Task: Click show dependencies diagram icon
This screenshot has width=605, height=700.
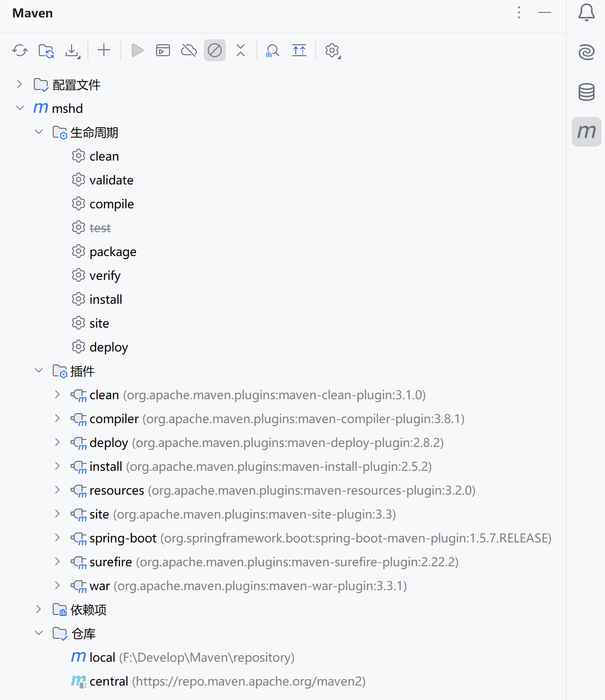Action: 299,50
